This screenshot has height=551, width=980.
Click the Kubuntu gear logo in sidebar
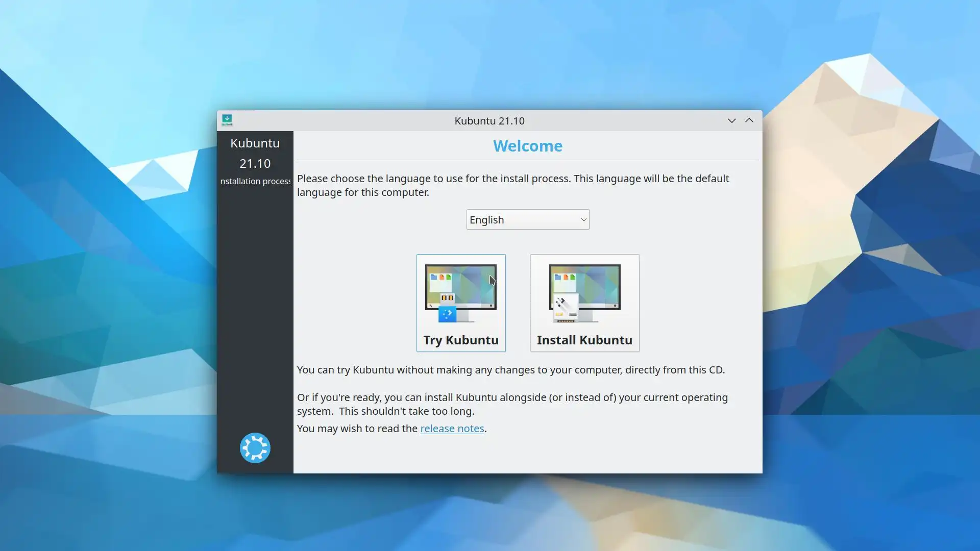(255, 448)
